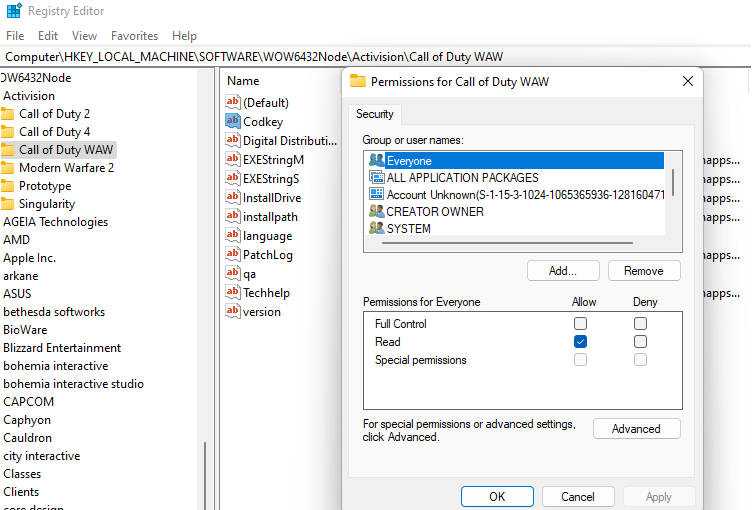The width and height of the screenshot is (753, 510).
Task: Select the Call of Duty 4 folder icon
Action: (7, 132)
